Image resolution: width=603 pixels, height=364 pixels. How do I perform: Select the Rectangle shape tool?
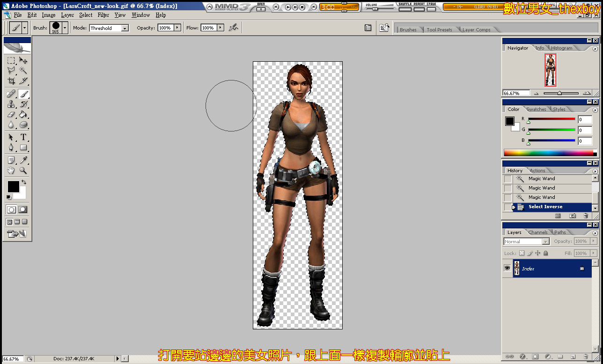point(23,147)
